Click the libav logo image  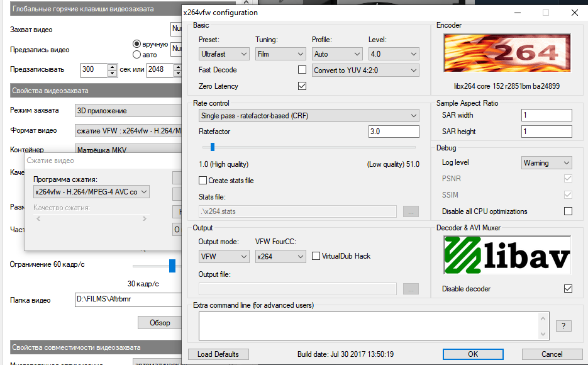coord(507,255)
